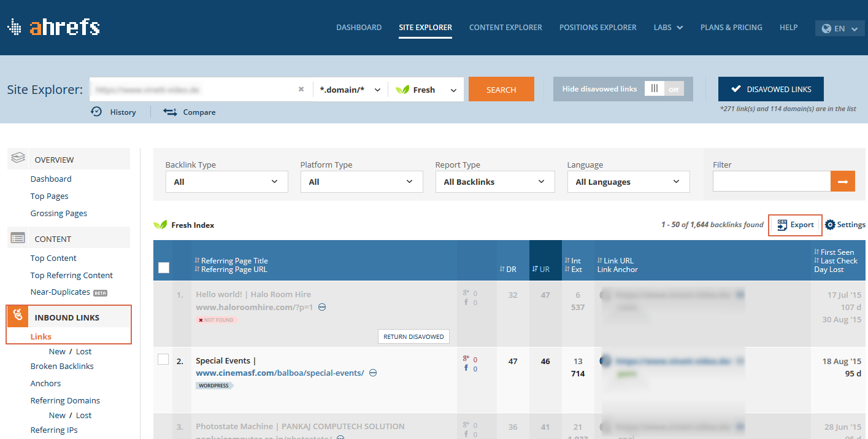
Task: Sort by First Seen column
Action: click(834, 252)
